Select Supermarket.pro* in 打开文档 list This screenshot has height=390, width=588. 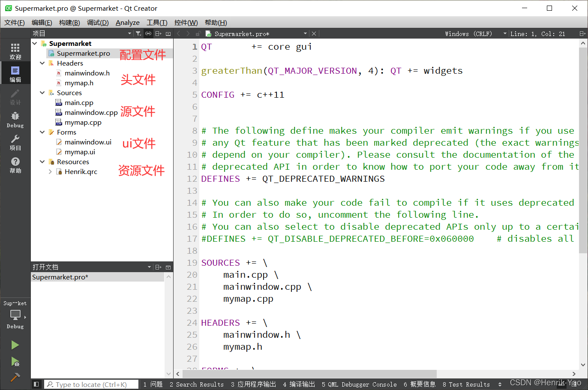point(98,277)
